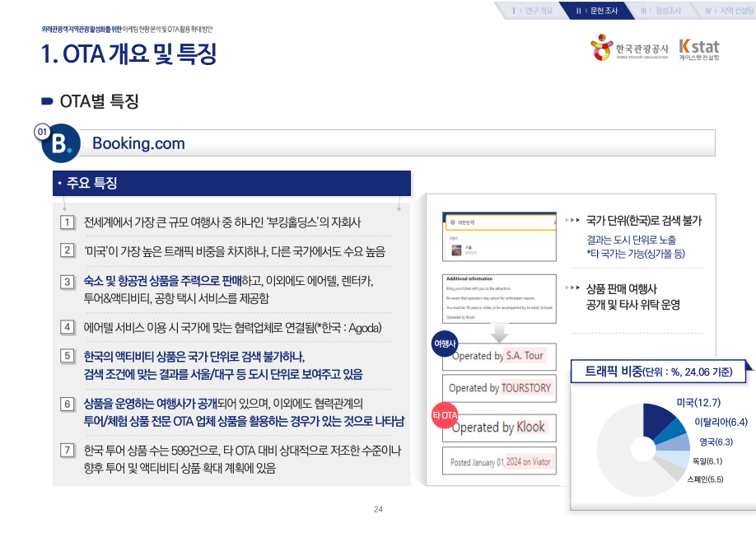Click the number 5 box icon
The image size is (756, 533).
(x=68, y=356)
